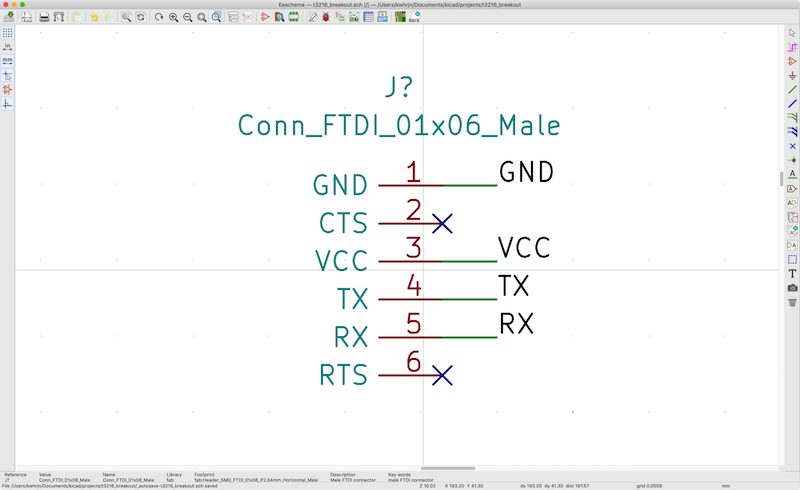Browse symbol libraries

click(x=279, y=17)
